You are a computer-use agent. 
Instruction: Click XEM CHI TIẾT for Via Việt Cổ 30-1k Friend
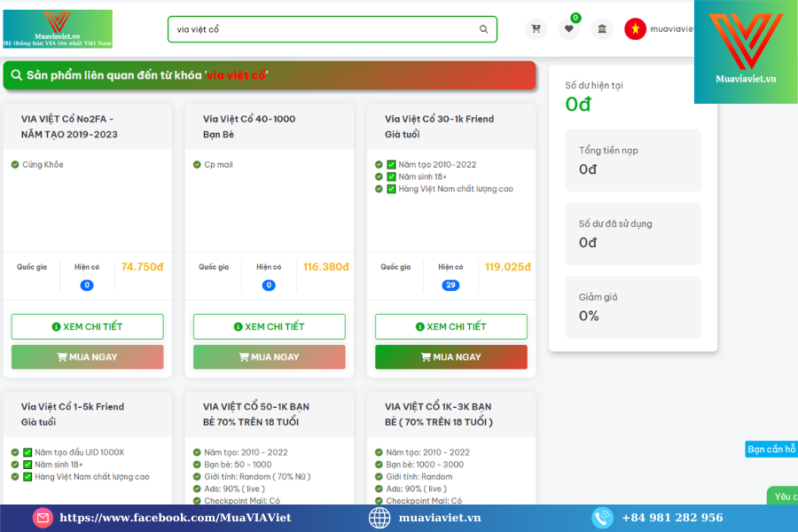point(451,327)
